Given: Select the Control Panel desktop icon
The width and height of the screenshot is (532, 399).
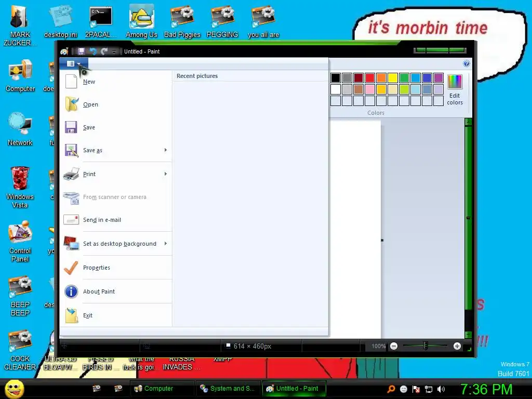Looking at the screenshot, I should [x=20, y=242].
